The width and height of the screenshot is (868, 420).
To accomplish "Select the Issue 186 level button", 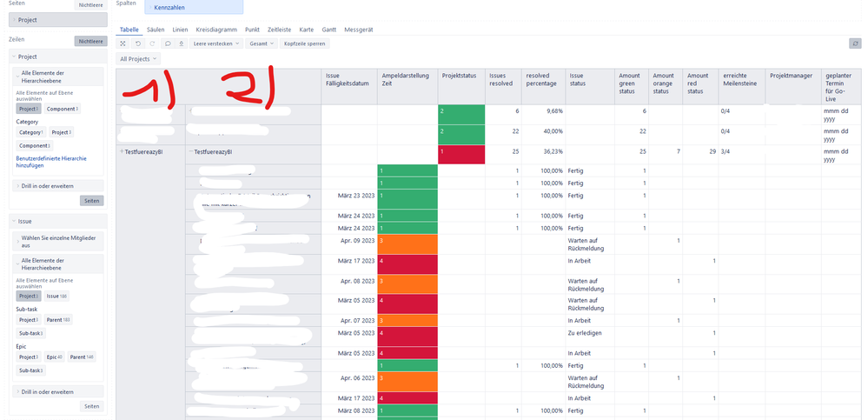I will pyautogui.click(x=56, y=297).
